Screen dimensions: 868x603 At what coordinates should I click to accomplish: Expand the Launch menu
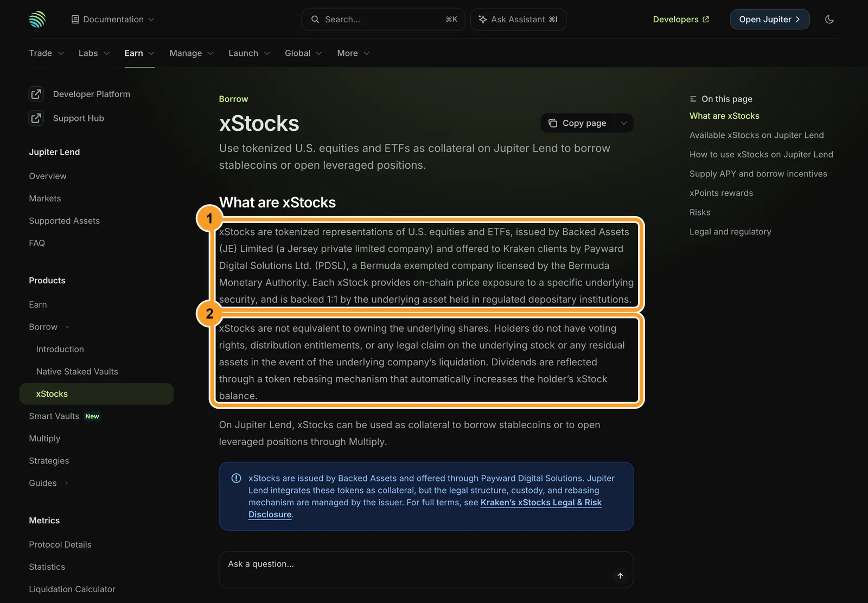point(249,53)
